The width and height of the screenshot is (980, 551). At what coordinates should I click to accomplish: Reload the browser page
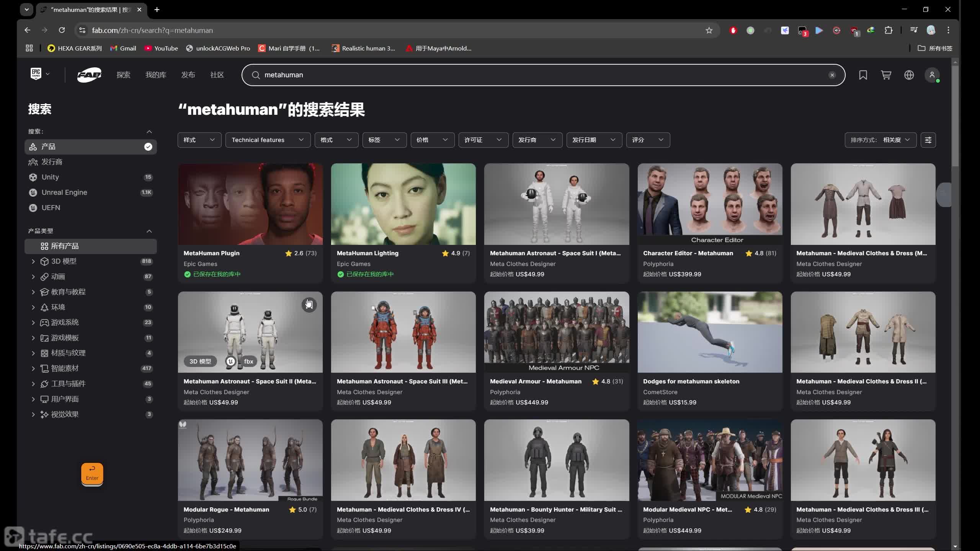[62, 30]
